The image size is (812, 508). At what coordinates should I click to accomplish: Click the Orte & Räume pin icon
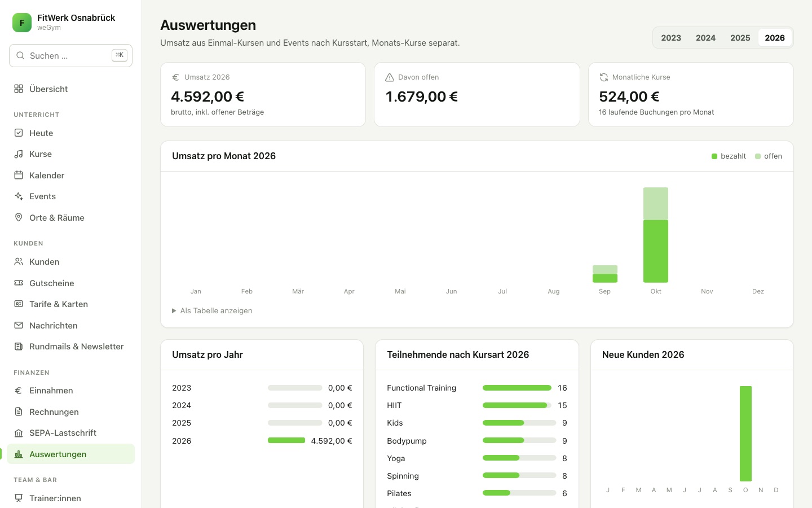tap(19, 217)
